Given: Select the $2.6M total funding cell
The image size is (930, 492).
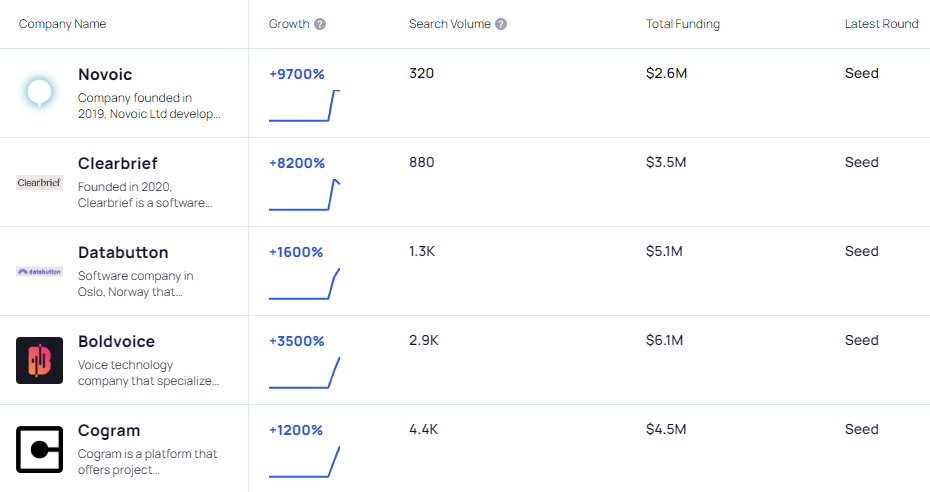Looking at the screenshot, I should 666,74.
